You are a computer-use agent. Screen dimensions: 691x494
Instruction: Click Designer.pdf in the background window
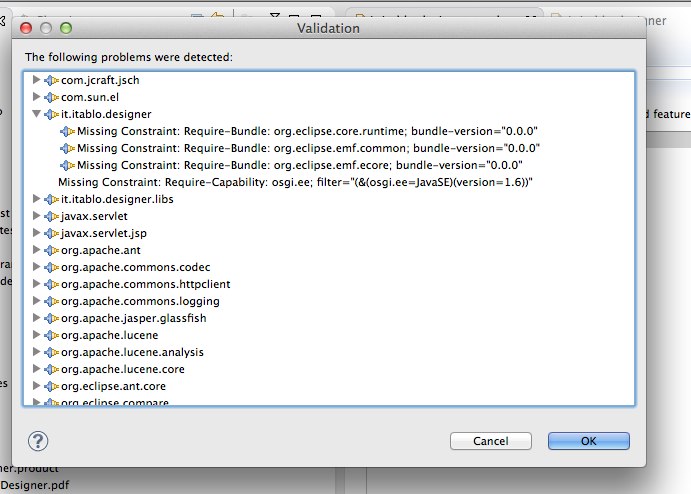tap(35, 485)
